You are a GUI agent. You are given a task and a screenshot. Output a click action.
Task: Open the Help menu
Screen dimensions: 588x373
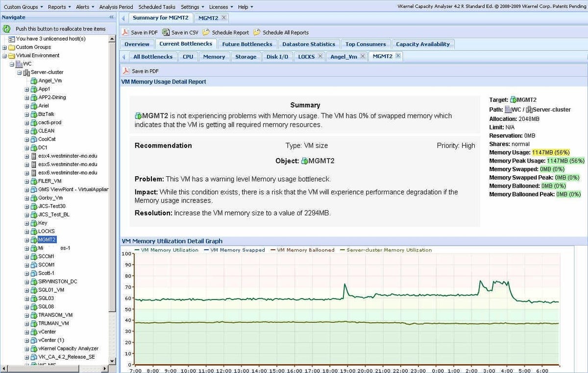[x=245, y=7]
